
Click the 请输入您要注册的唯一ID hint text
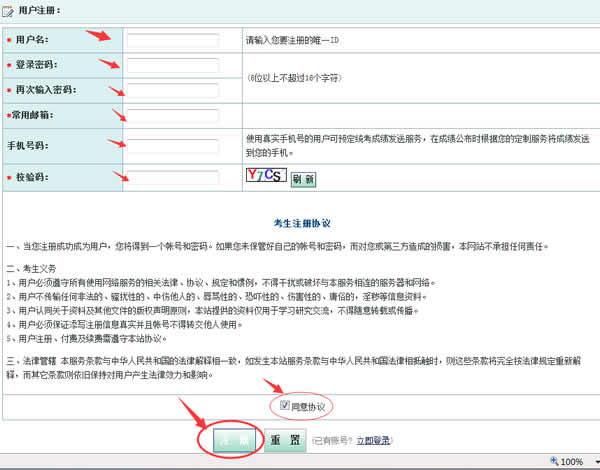(292, 41)
